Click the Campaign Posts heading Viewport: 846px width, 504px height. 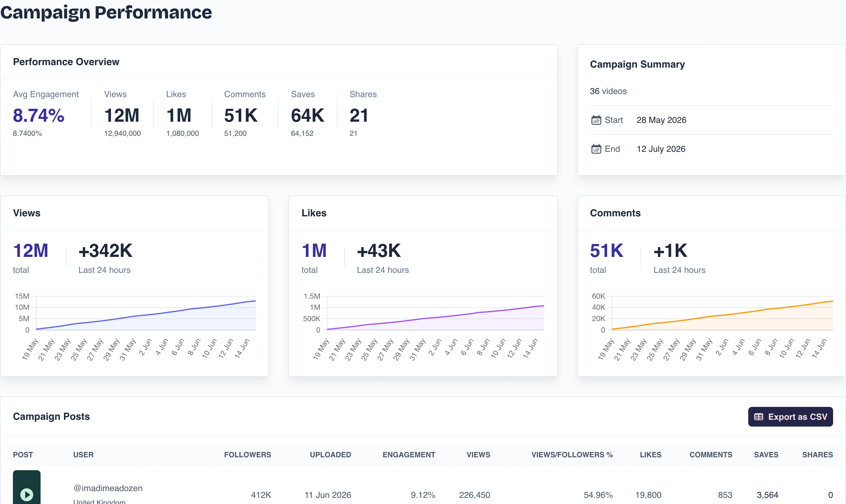click(x=51, y=416)
